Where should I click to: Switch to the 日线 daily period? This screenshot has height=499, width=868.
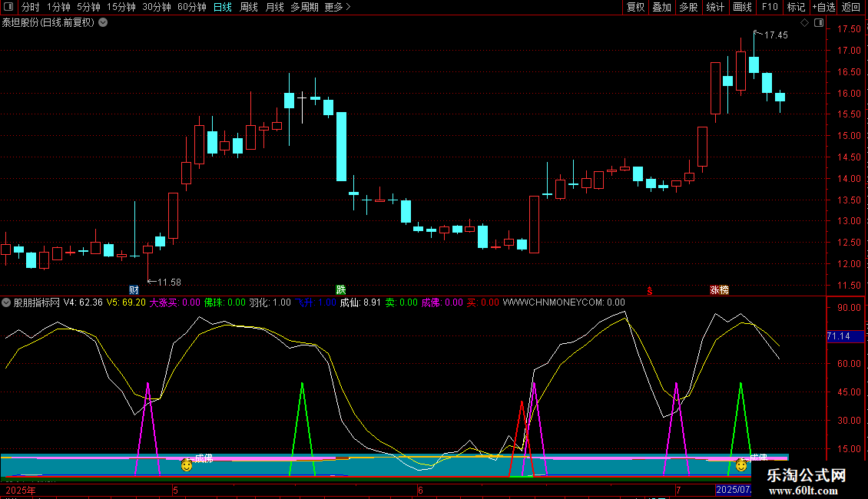coord(222,7)
